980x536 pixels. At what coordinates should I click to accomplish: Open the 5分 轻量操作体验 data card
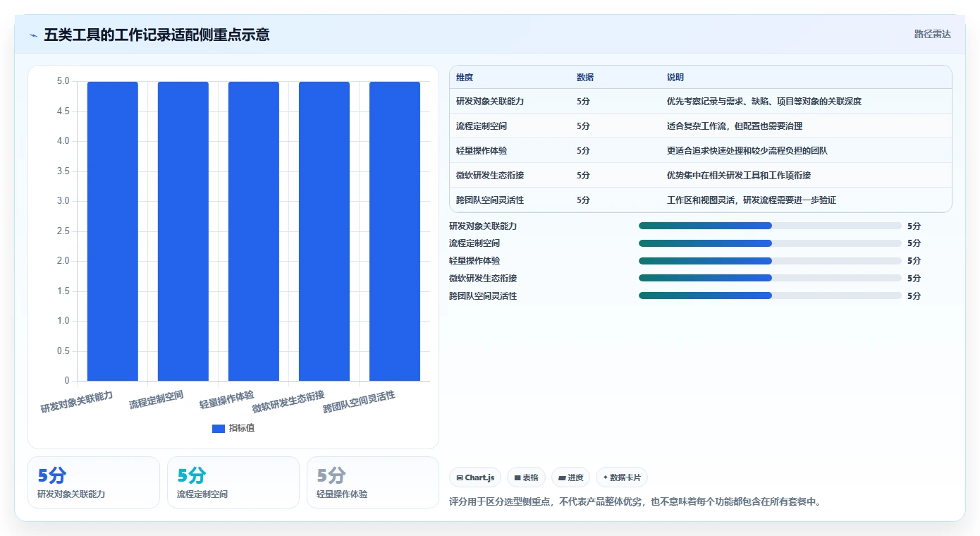click(x=373, y=482)
